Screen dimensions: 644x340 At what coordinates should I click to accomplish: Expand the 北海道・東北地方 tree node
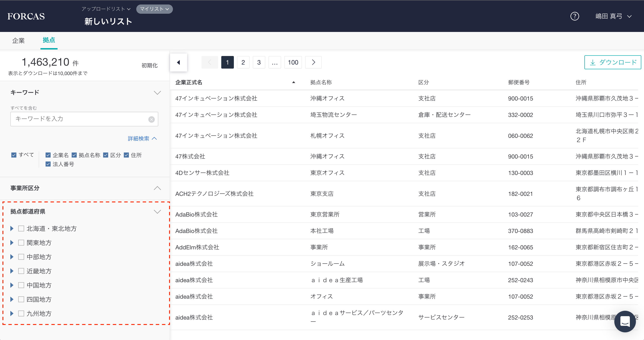coord(12,228)
